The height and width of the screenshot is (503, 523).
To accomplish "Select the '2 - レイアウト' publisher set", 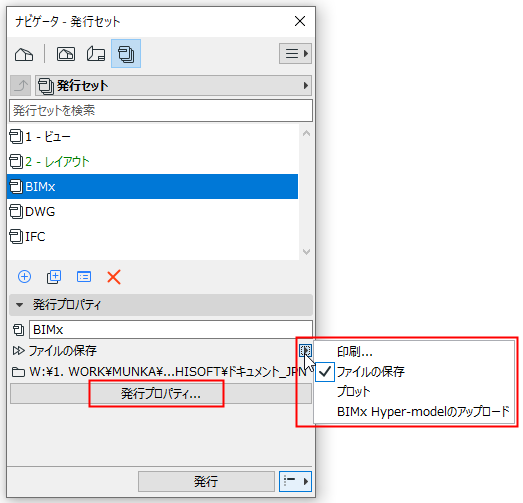I will point(152,162).
